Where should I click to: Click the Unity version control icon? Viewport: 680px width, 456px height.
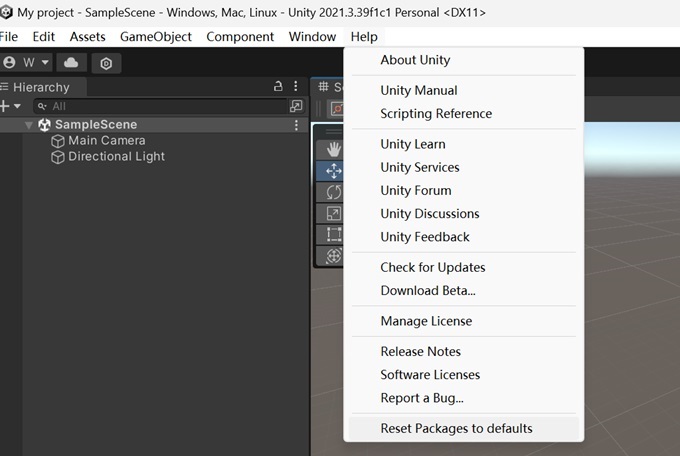pyautogui.click(x=106, y=63)
